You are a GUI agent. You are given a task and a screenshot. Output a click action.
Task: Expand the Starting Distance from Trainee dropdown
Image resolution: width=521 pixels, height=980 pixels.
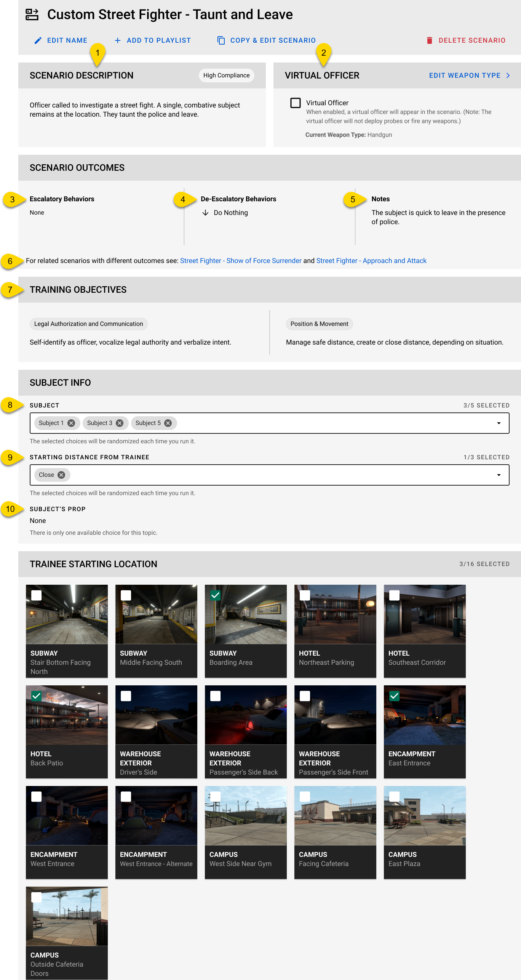tap(499, 475)
